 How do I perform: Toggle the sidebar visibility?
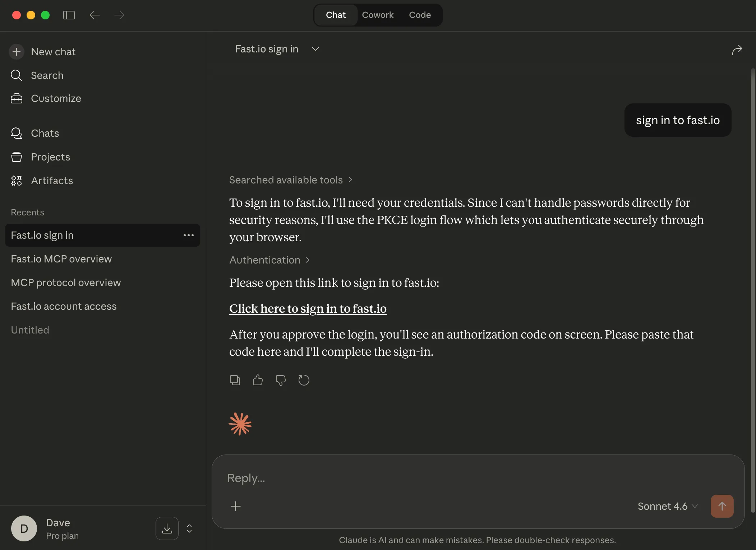click(69, 15)
